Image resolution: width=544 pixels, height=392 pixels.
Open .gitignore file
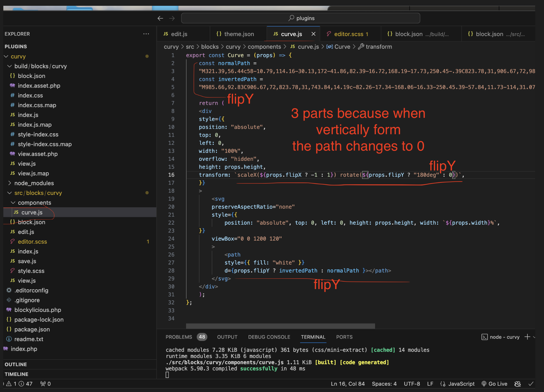point(27,300)
